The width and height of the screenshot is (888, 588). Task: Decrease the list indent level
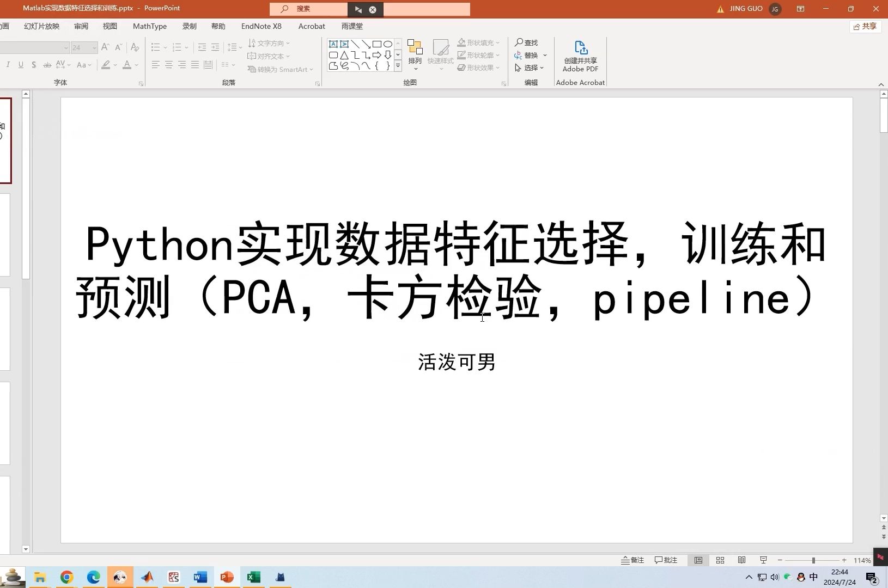pos(202,47)
